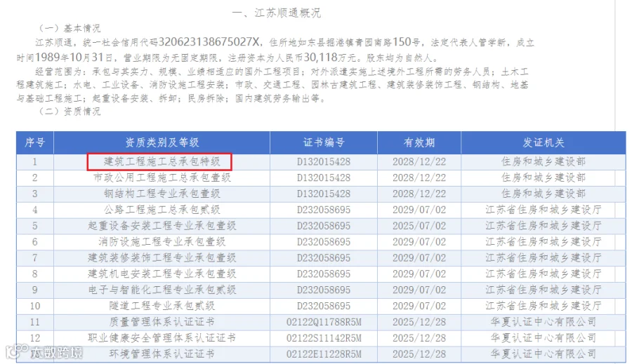This screenshot has height=364, width=632.
Task: Select the cell 消防设施工程专业承包壹级
Action: 162,242
